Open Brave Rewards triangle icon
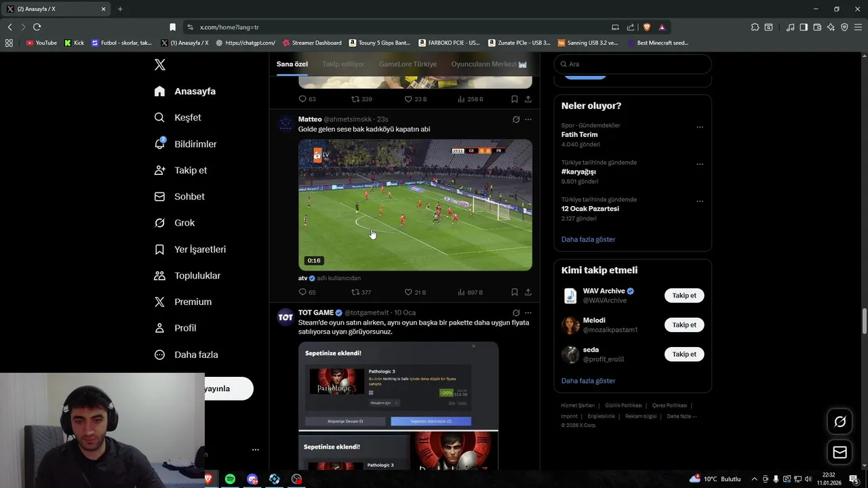The width and height of the screenshot is (868, 488). [x=662, y=27]
